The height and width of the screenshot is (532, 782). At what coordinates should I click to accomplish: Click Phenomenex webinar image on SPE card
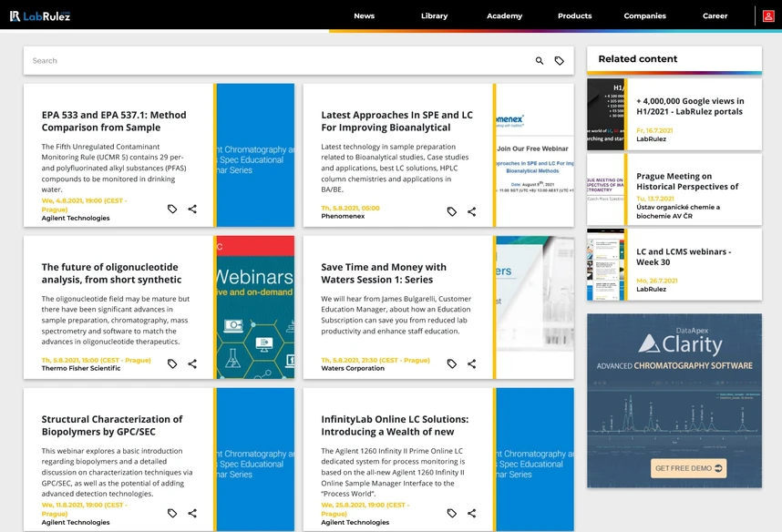pyautogui.click(x=535, y=155)
